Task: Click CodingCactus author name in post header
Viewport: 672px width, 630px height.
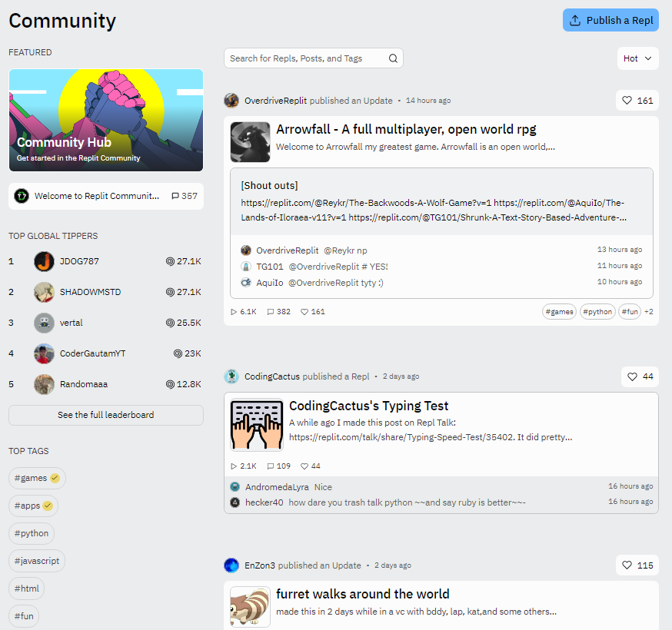Action: pyautogui.click(x=272, y=376)
